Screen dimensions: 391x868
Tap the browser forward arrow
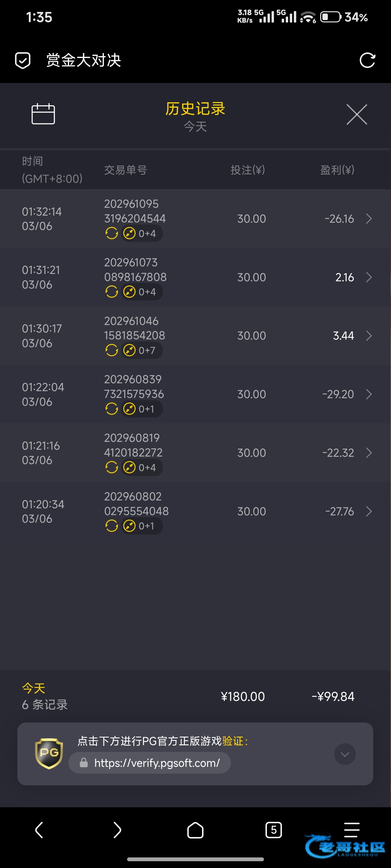pos(117,829)
